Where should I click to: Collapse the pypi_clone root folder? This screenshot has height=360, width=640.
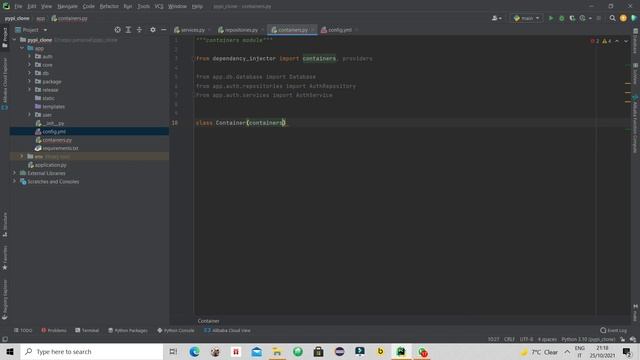pyautogui.click(x=14, y=40)
